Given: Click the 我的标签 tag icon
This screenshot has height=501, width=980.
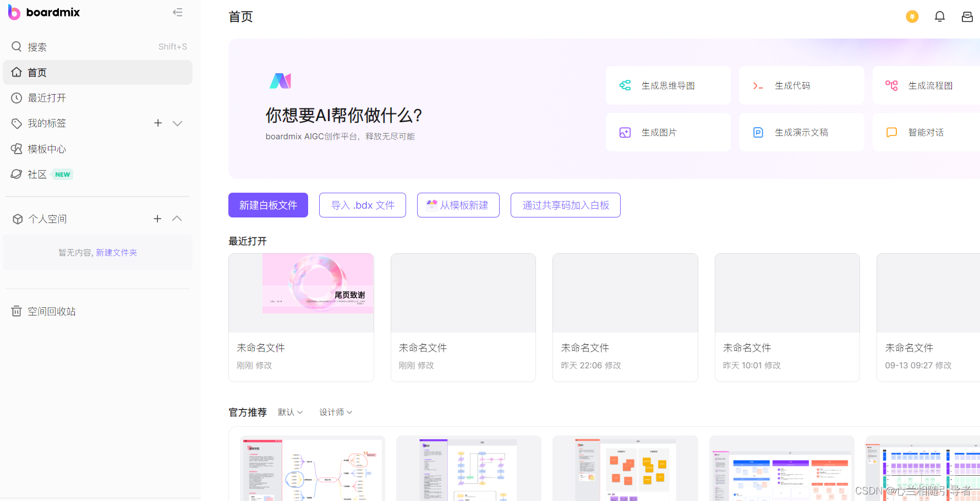Looking at the screenshot, I should click(x=17, y=123).
